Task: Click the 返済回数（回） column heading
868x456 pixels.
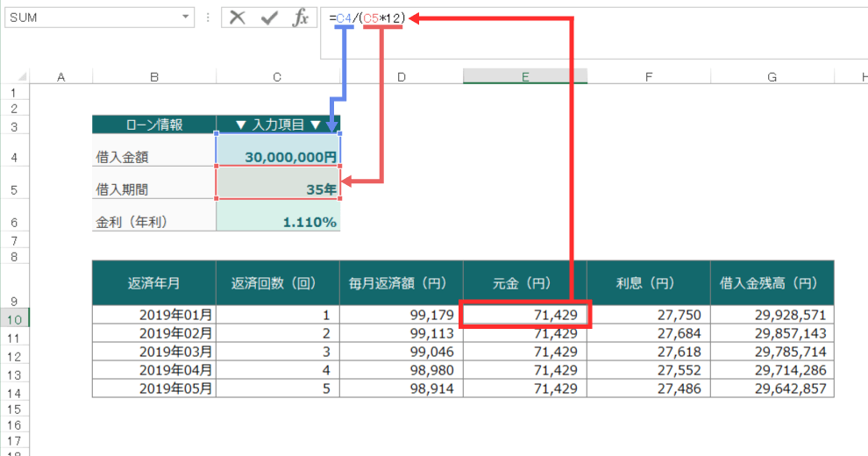Action: (277, 283)
